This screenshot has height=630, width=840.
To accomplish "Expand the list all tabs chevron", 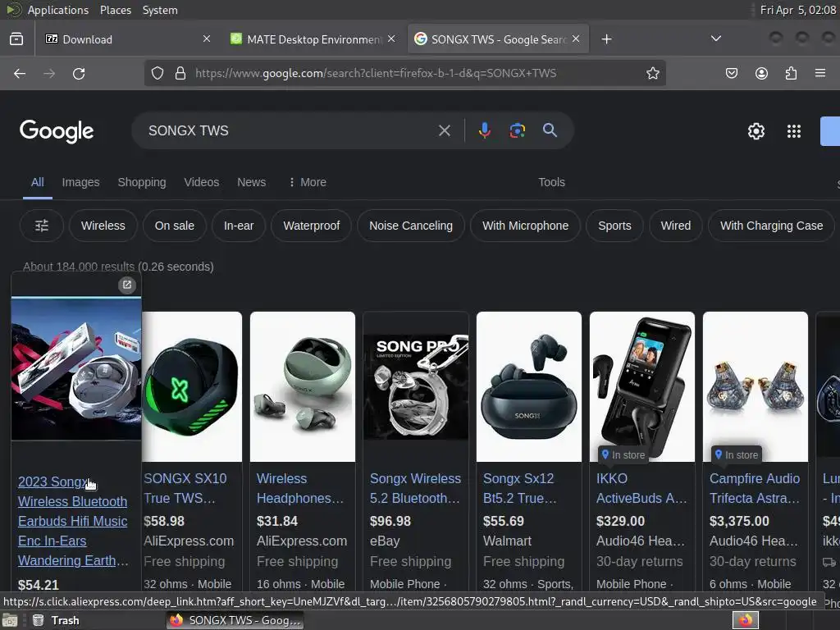I will point(715,39).
